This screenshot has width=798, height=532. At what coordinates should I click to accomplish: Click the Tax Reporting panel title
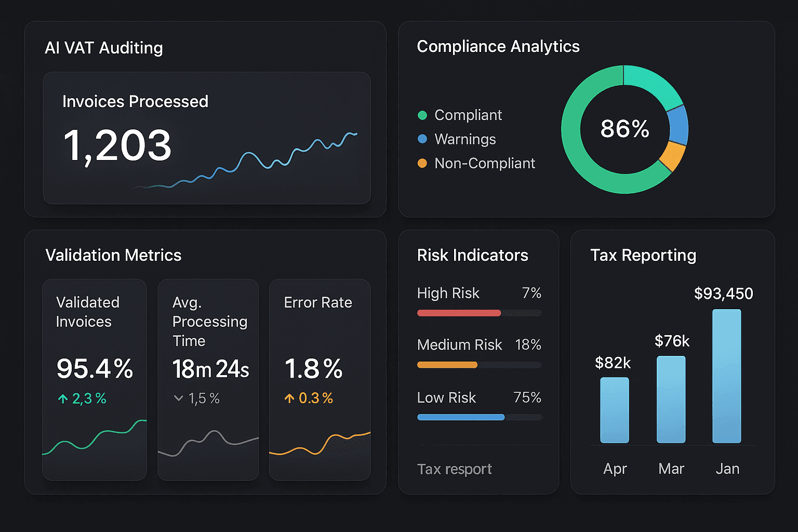[x=643, y=256]
